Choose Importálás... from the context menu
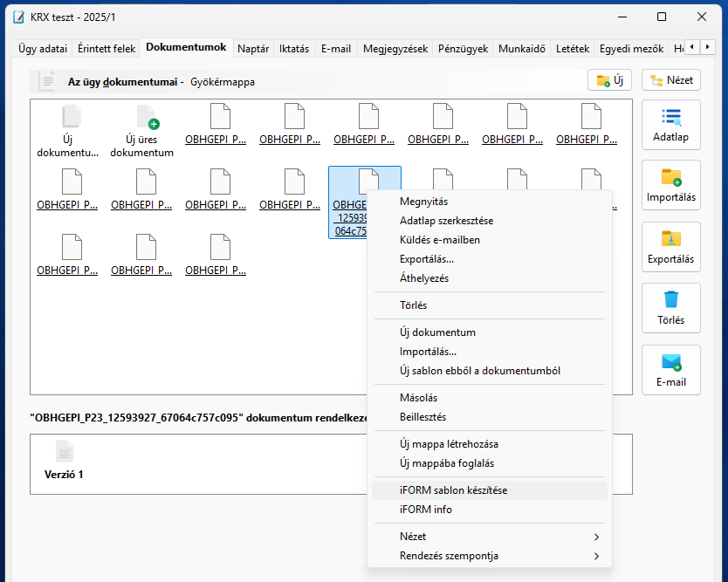This screenshot has width=728, height=582. (x=490, y=352)
